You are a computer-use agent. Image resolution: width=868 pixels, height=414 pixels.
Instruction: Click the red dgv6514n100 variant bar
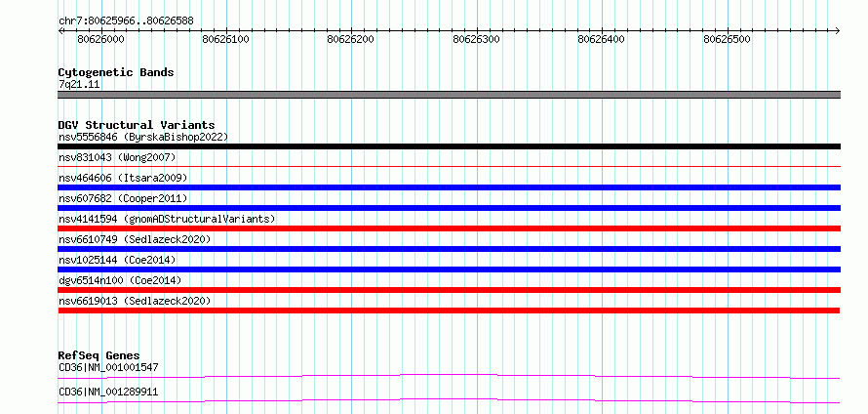click(x=449, y=290)
